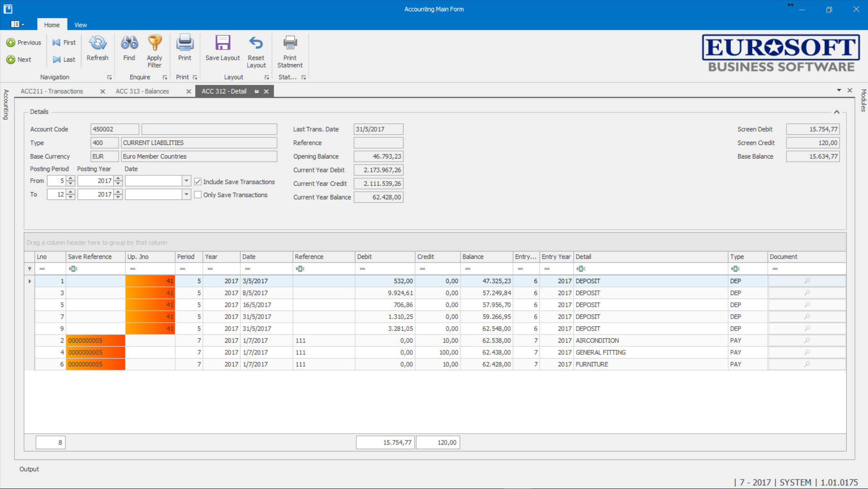Switch to ACC 313 - Balances tab
868x489 pixels.
tap(142, 91)
